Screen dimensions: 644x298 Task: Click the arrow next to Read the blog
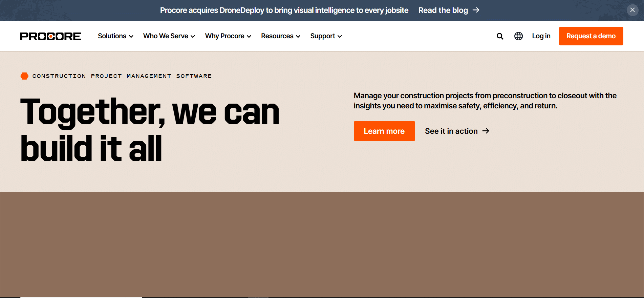476,10
